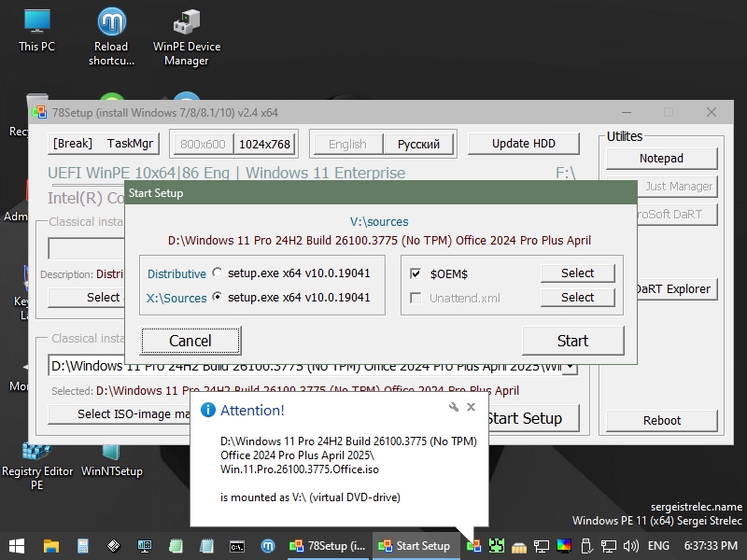
Task: Click Select next to $OEM$
Action: pos(577,273)
